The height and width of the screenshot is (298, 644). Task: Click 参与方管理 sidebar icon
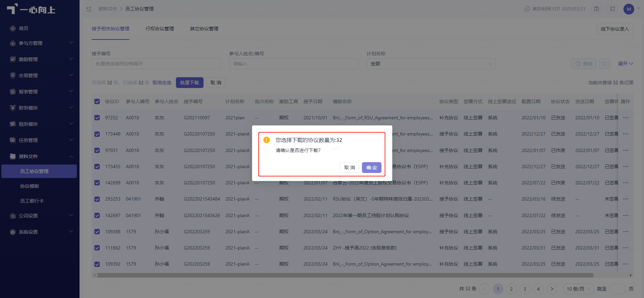(13, 43)
